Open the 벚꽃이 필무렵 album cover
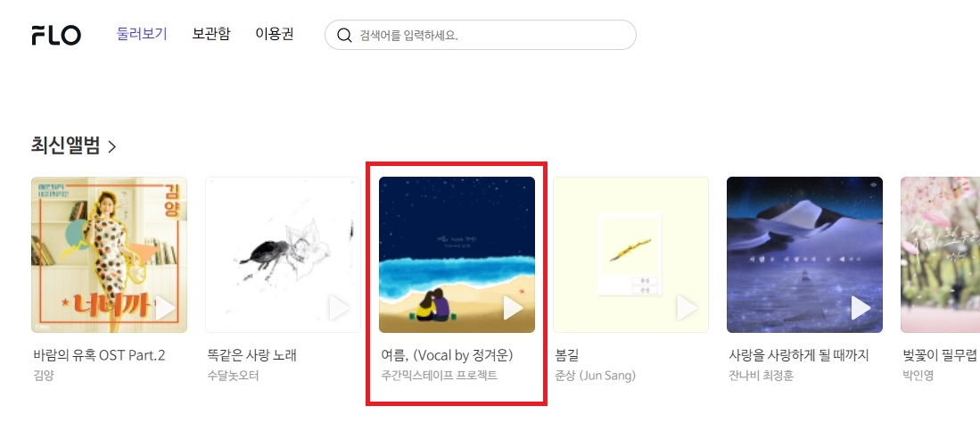 (x=940, y=254)
